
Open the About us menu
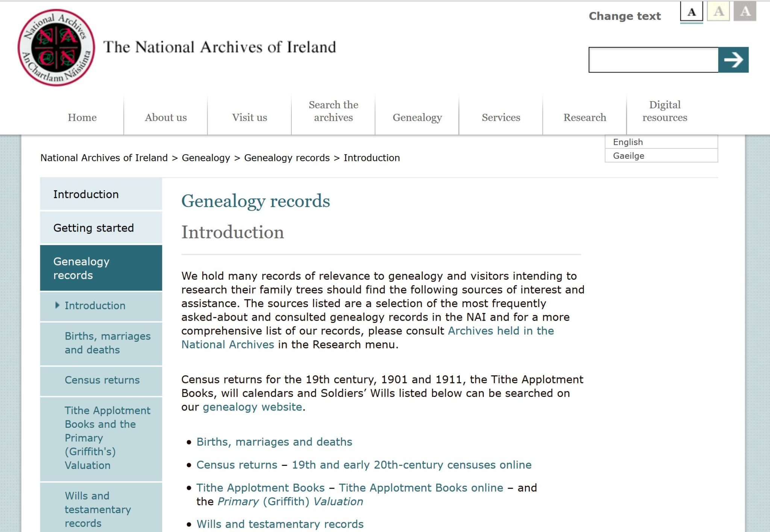pyautogui.click(x=166, y=117)
